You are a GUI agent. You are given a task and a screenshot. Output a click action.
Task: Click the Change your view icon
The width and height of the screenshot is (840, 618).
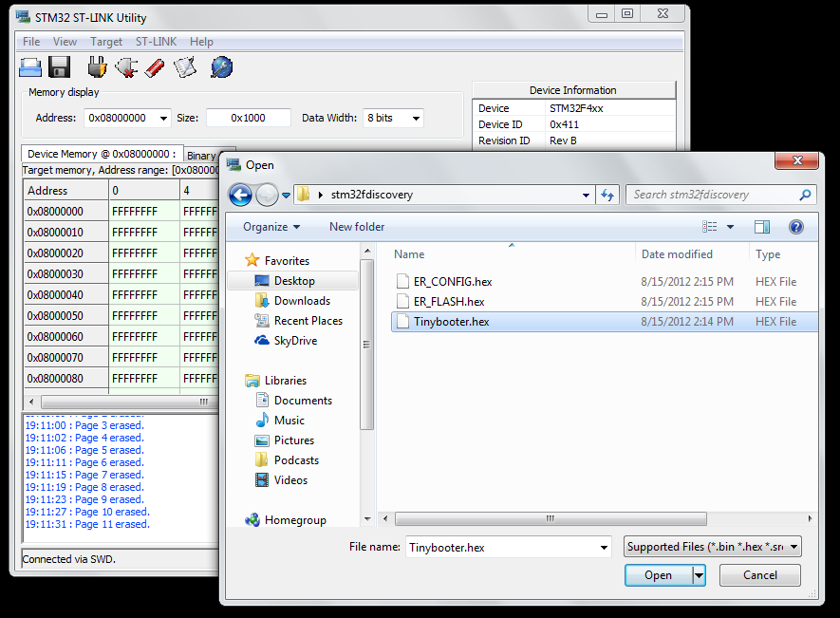(710, 227)
